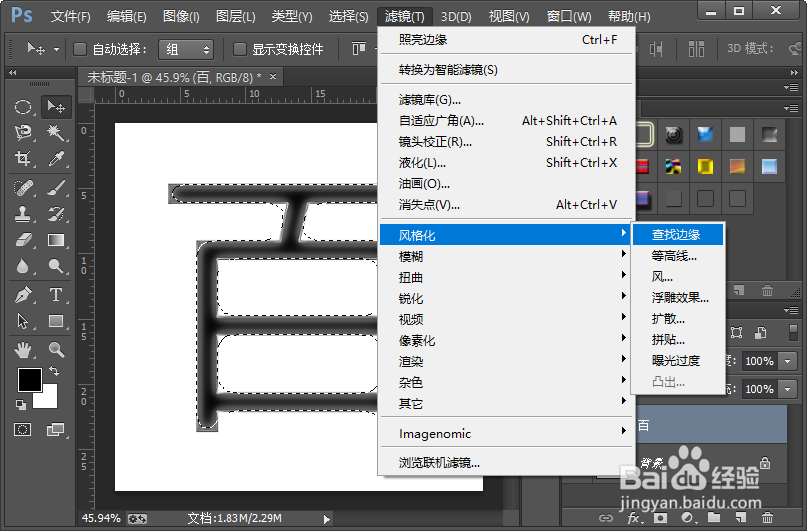The height and width of the screenshot is (531, 807).
Task: Select the Polygonal Lasso tool
Action: coord(23,133)
